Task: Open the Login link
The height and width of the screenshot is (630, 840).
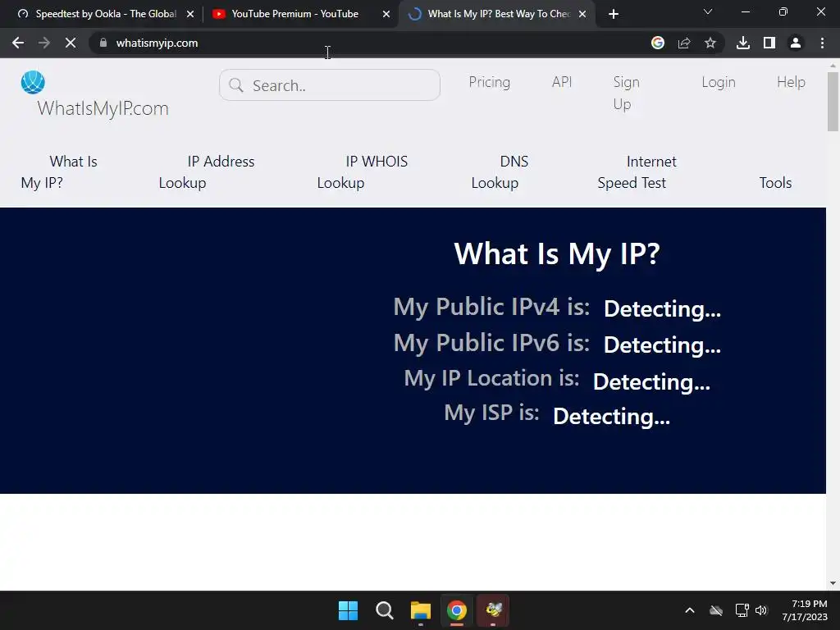Action: (719, 82)
